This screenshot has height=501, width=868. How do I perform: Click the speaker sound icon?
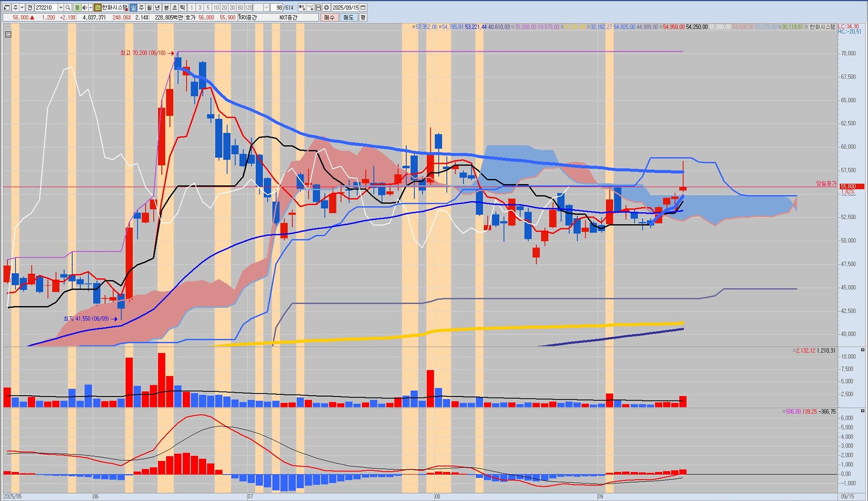tap(85, 8)
